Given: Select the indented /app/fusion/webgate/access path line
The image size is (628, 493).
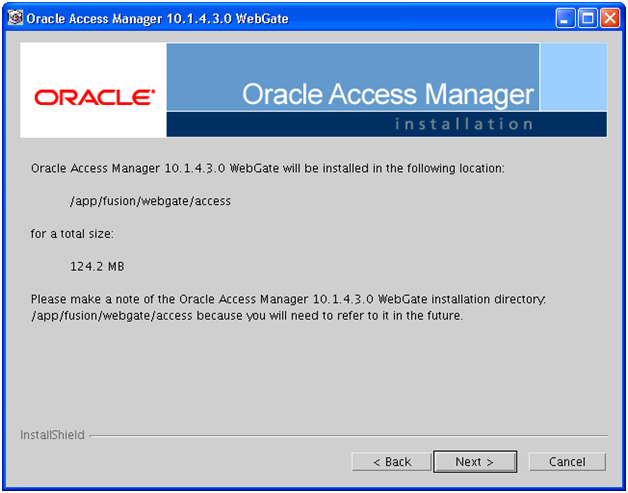Looking at the screenshot, I should 150,201.
